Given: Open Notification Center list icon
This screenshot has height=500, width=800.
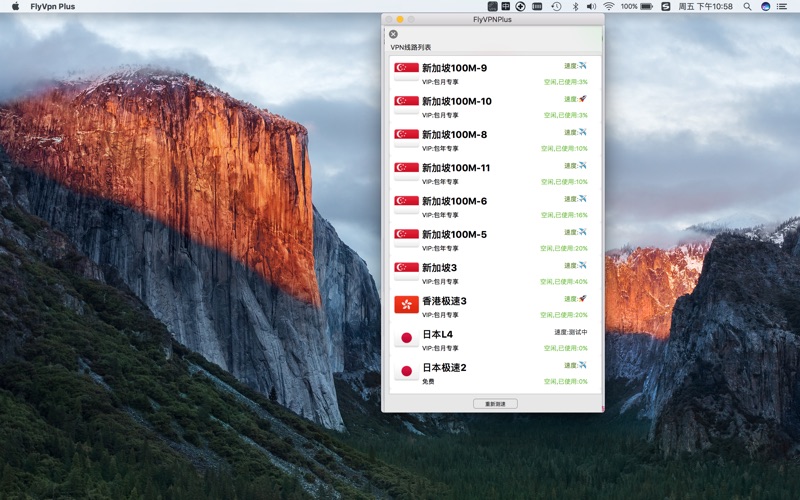Looking at the screenshot, I should [x=782, y=7].
